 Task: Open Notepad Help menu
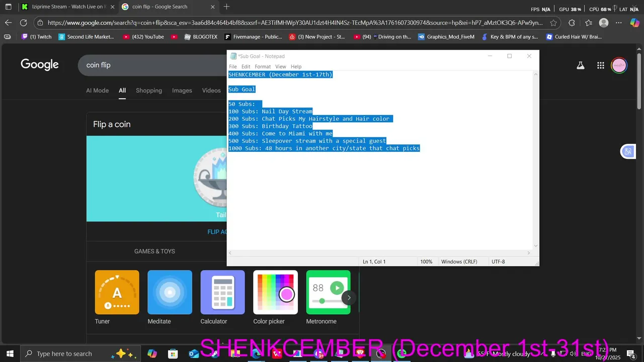(x=296, y=66)
